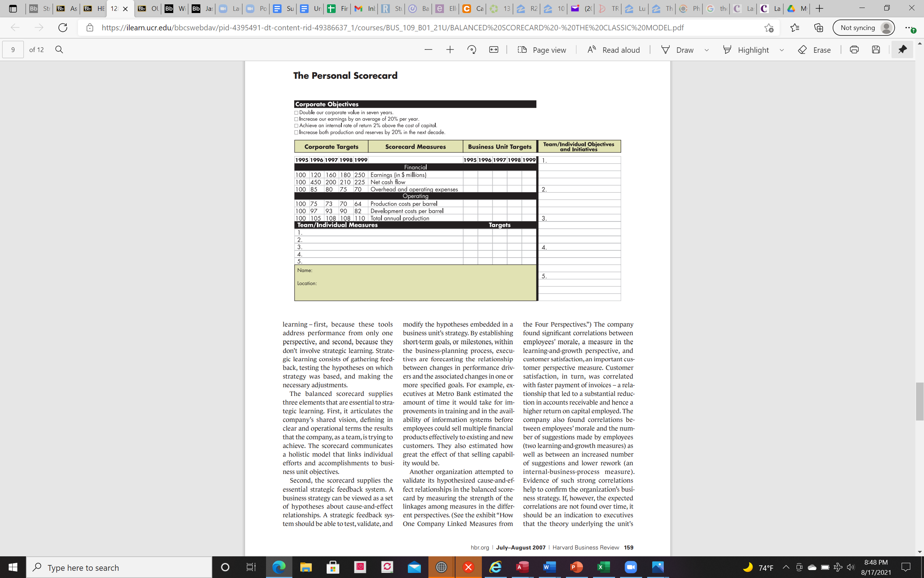Search within the PDF

59,50
